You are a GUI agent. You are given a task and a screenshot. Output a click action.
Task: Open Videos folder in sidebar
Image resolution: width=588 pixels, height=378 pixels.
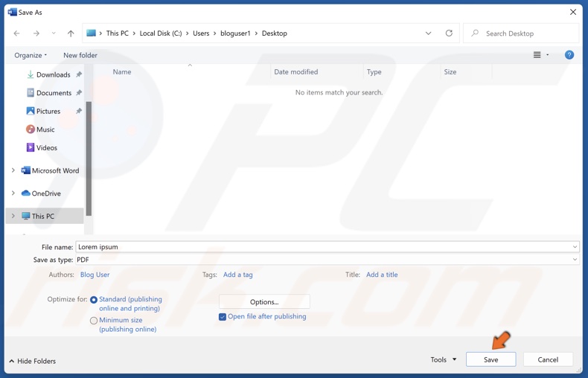pos(46,148)
